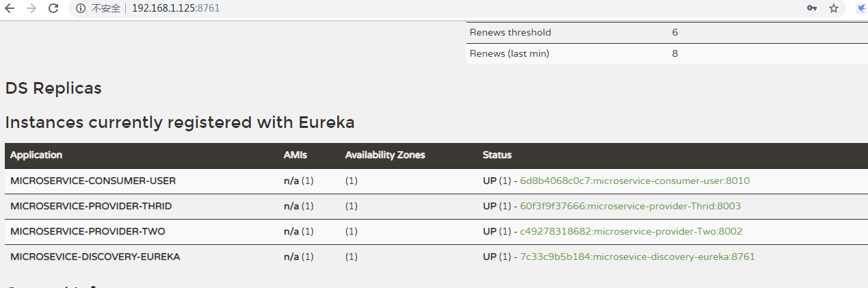The height and width of the screenshot is (288, 868).
Task: Click the browser forward arrow
Action: [x=31, y=8]
